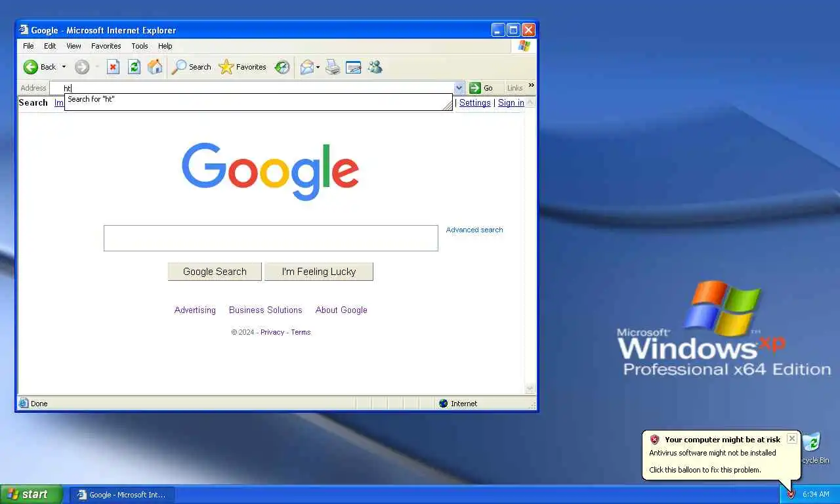Click the Back navigation button
Screen dimensions: 840x504
tap(39, 67)
